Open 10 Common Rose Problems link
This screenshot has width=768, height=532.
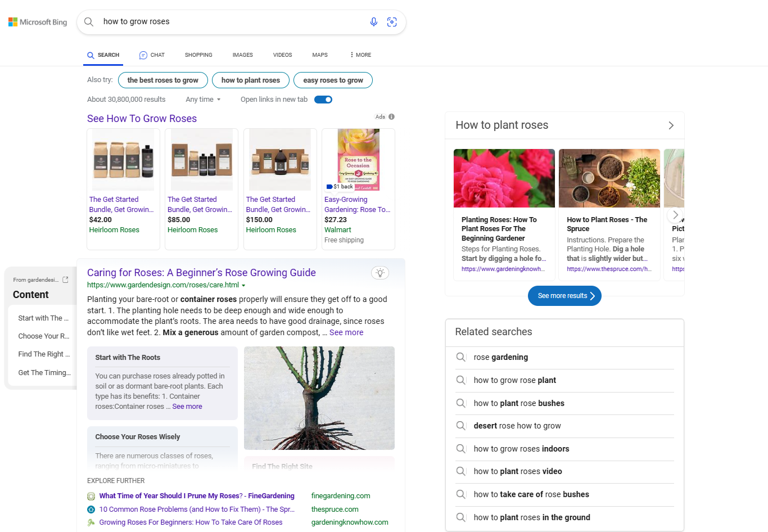[x=197, y=510]
